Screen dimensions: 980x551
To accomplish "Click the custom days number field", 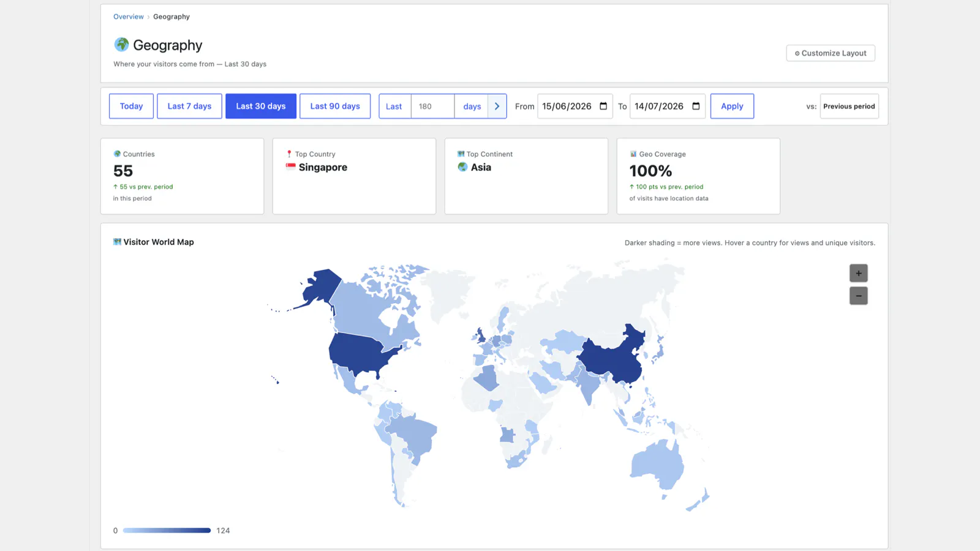I will (432, 106).
